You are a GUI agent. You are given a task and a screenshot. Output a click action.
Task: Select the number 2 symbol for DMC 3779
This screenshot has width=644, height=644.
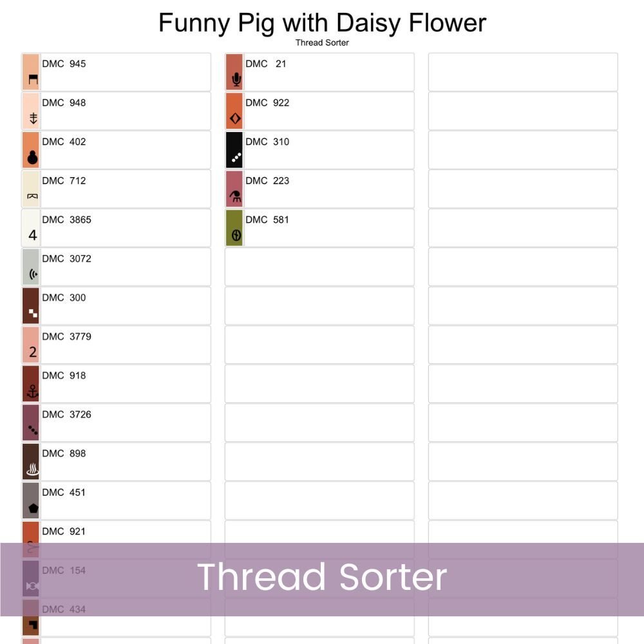click(x=33, y=352)
